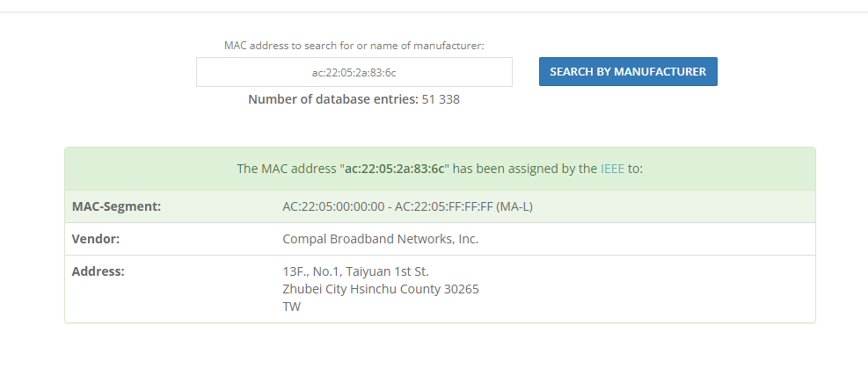The image size is (868, 383).
Task: Click the bold ac:22:05:2a:83:6c in green header
Action: pos(395,169)
